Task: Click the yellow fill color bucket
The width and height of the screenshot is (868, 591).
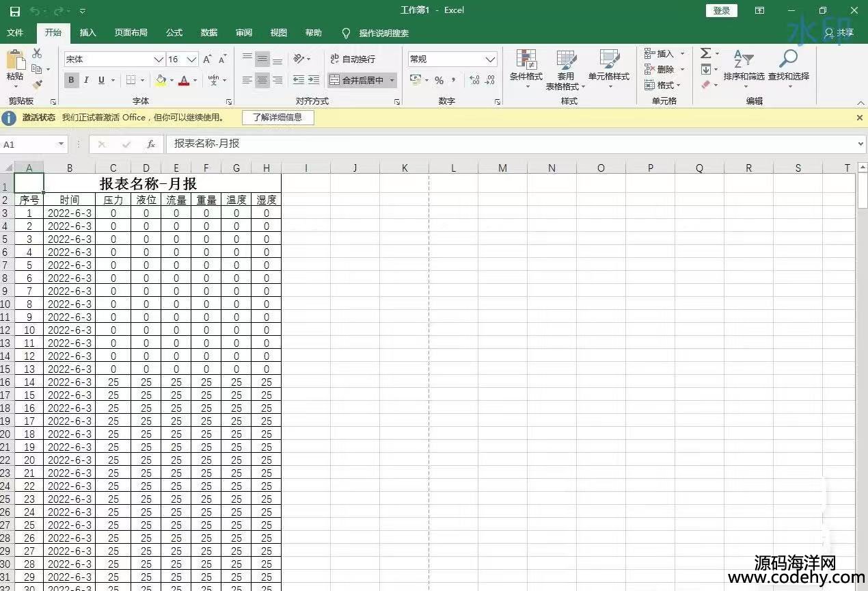Action: pos(161,80)
